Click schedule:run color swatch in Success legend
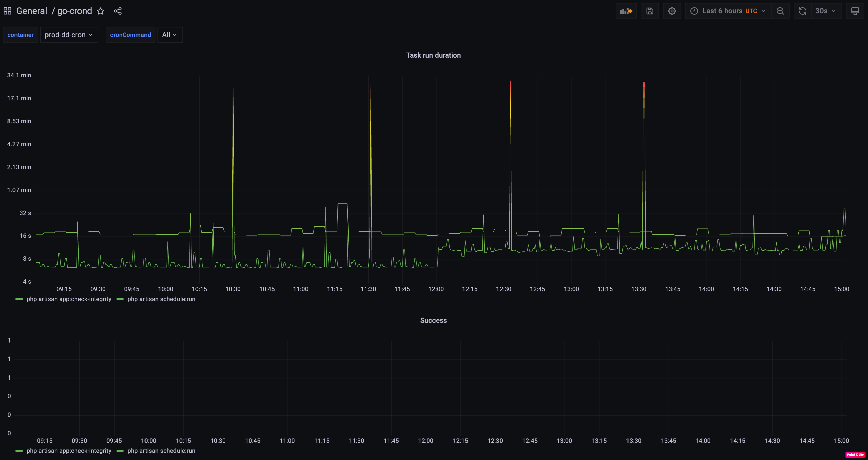Viewport: 868px width, 460px height. tap(120, 451)
